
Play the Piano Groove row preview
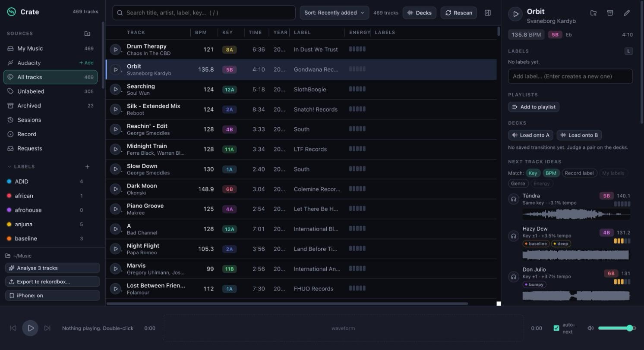point(115,209)
